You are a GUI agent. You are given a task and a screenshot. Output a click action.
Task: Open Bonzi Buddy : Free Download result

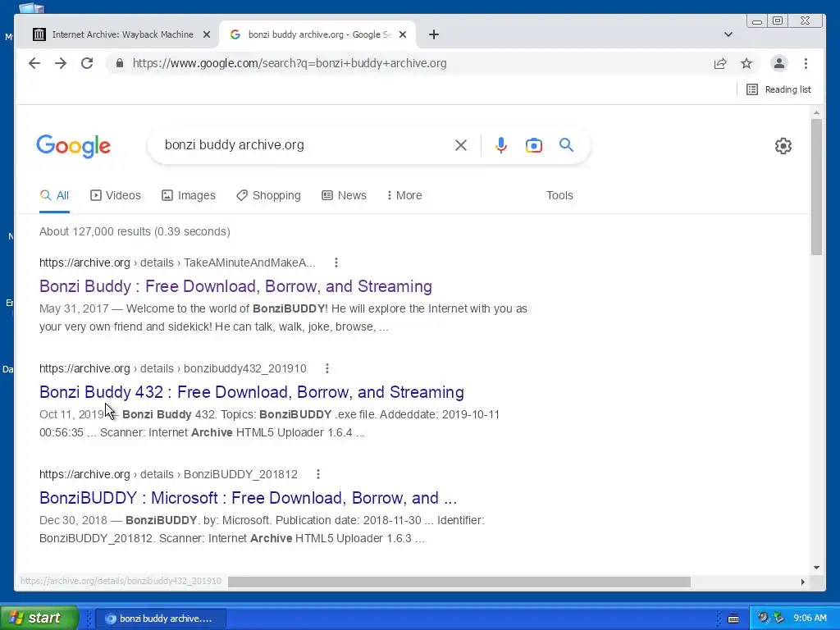coord(235,286)
